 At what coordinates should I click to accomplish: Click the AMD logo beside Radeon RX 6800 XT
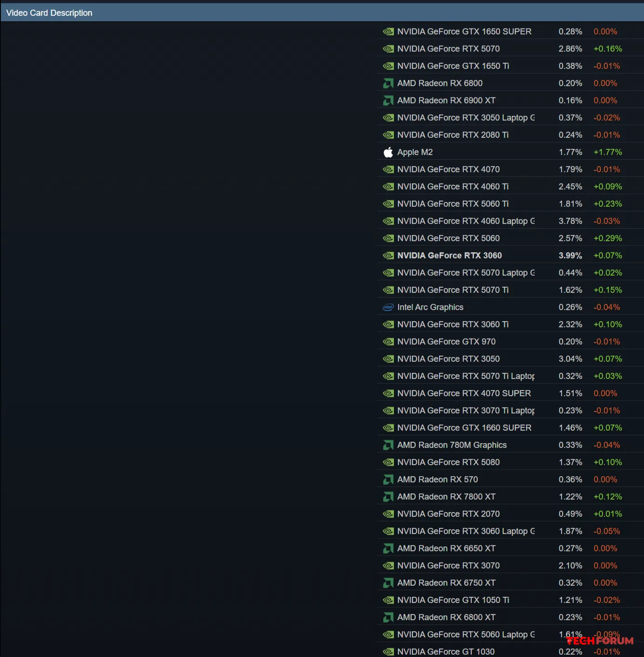click(388, 617)
